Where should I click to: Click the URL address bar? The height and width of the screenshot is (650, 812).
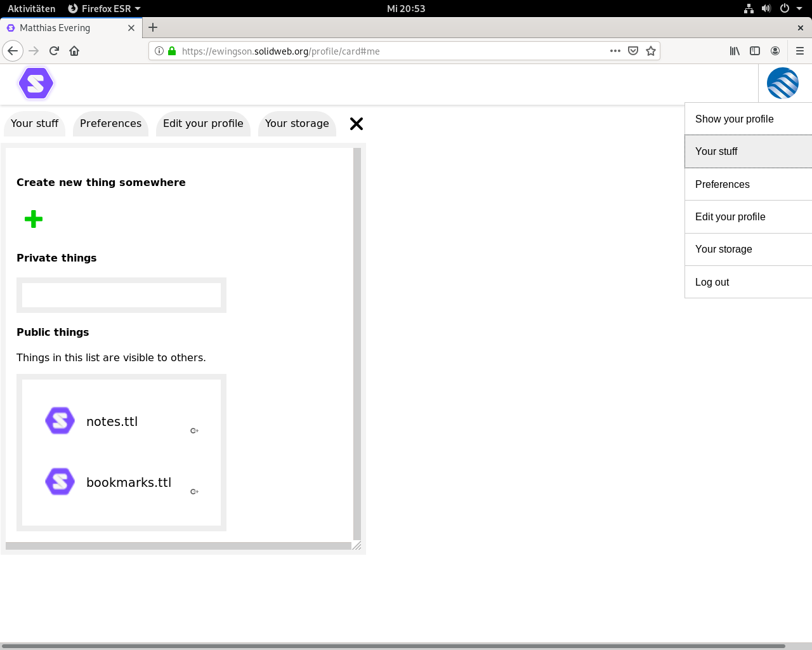point(393,51)
